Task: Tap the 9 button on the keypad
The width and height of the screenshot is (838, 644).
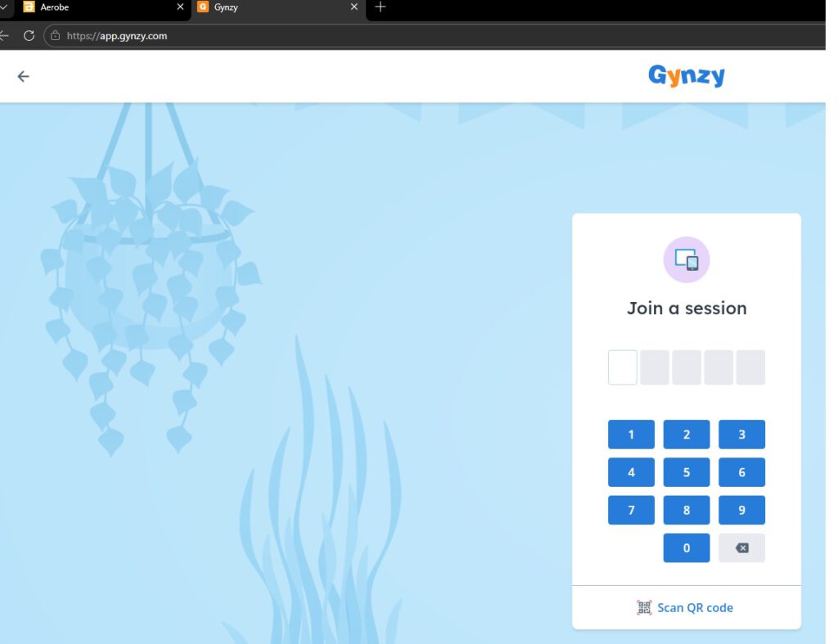Action: (x=741, y=510)
